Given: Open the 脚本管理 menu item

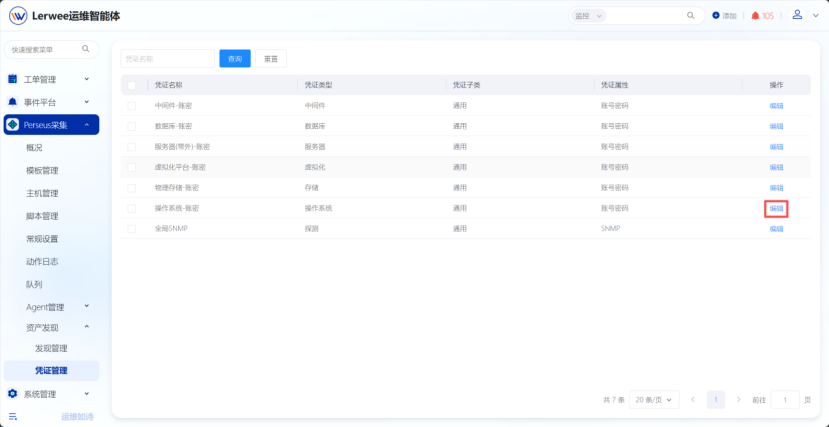Looking at the screenshot, I should click(x=42, y=216).
